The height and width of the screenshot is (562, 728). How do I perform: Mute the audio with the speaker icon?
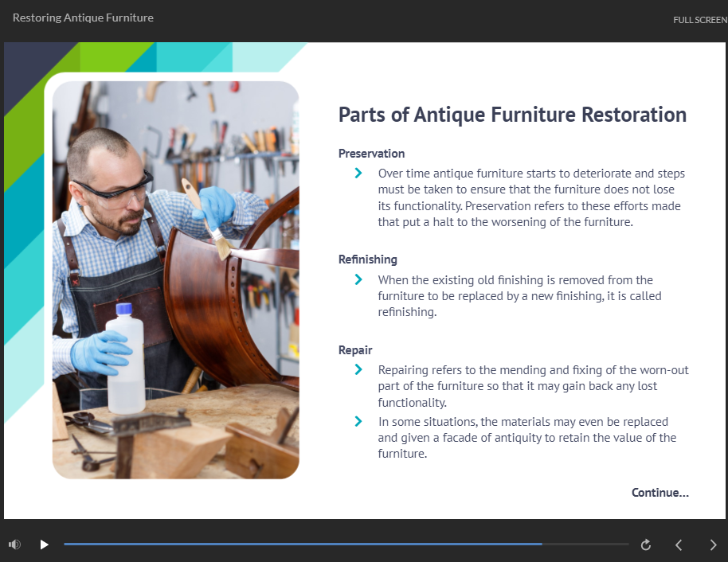coord(14,544)
